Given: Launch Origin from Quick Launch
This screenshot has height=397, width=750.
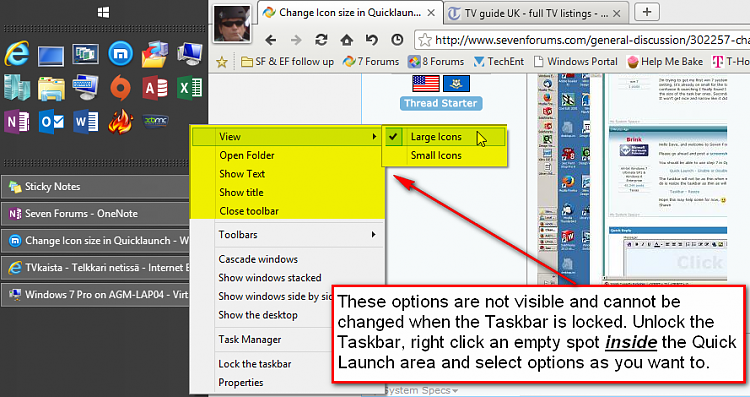Looking at the screenshot, I should pos(121,88).
